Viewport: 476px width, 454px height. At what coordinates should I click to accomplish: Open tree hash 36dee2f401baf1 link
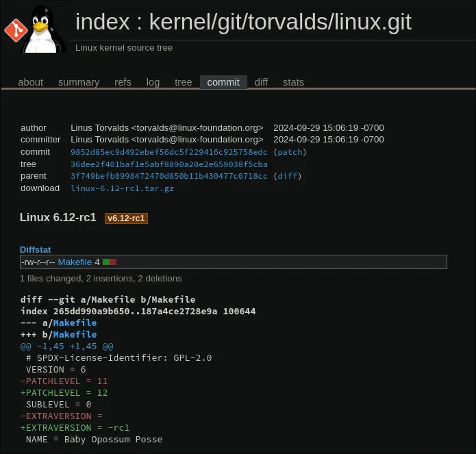pyautogui.click(x=169, y=164)
